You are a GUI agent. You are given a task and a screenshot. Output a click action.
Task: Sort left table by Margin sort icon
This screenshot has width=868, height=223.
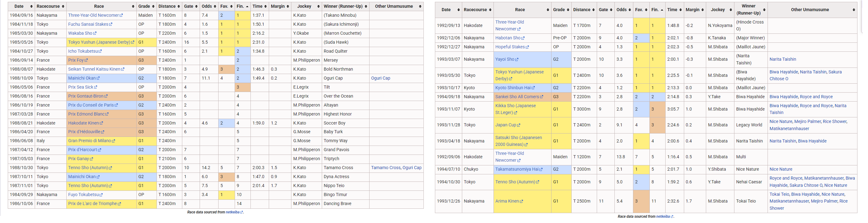288,7
